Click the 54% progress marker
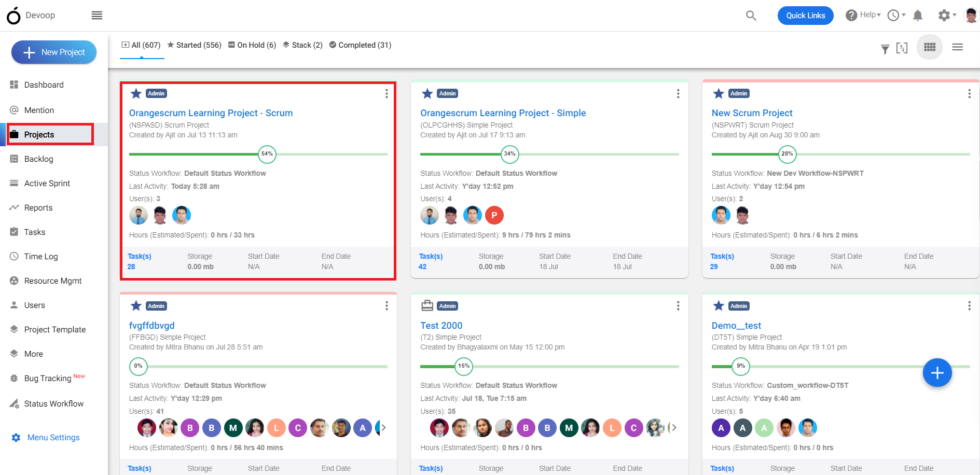Screen dimensions: 980x475 [267, 154]
